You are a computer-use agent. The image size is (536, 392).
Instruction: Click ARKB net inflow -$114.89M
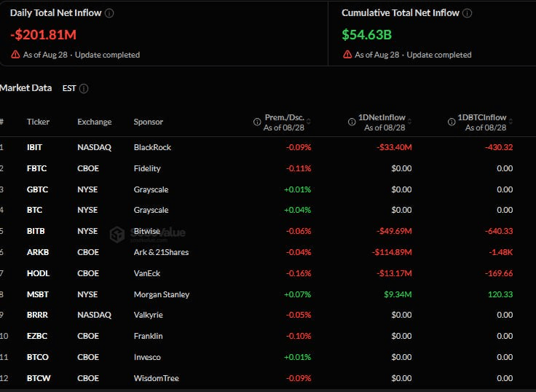coord(392,252)
